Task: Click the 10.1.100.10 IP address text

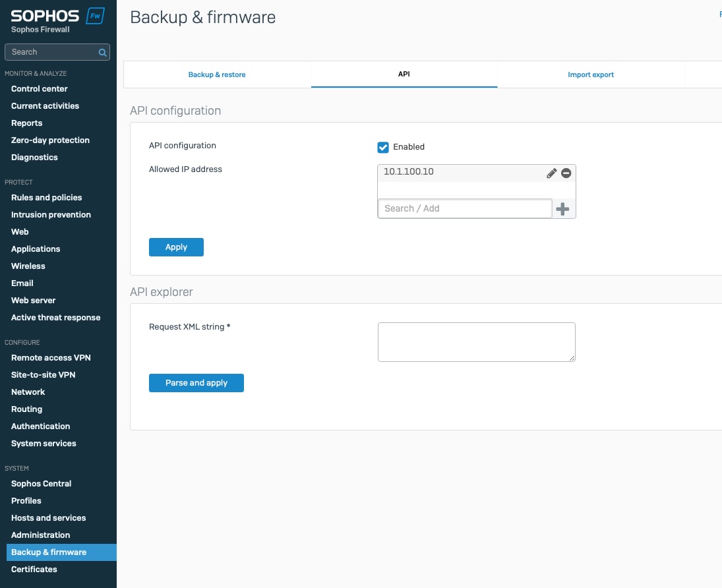Action: coord(408,172)
